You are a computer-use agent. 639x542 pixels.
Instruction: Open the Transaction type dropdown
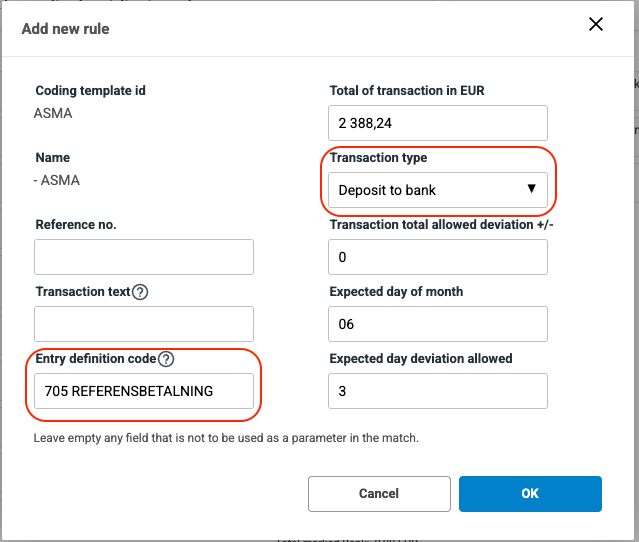tap(438, 190)
